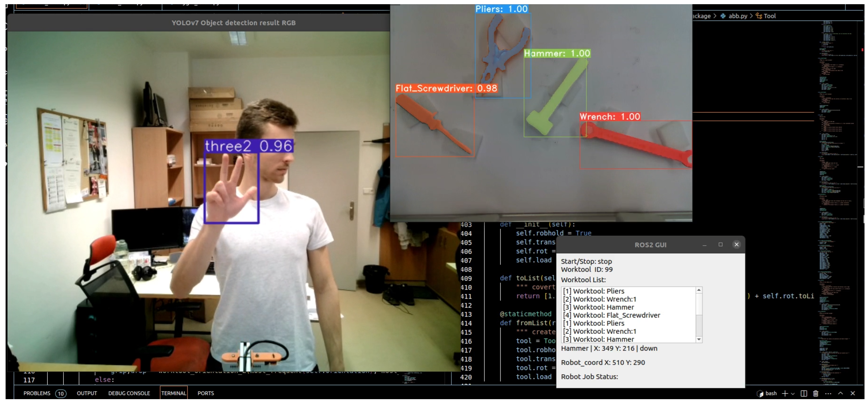Select the bash terminal icon

coord(760,394)
